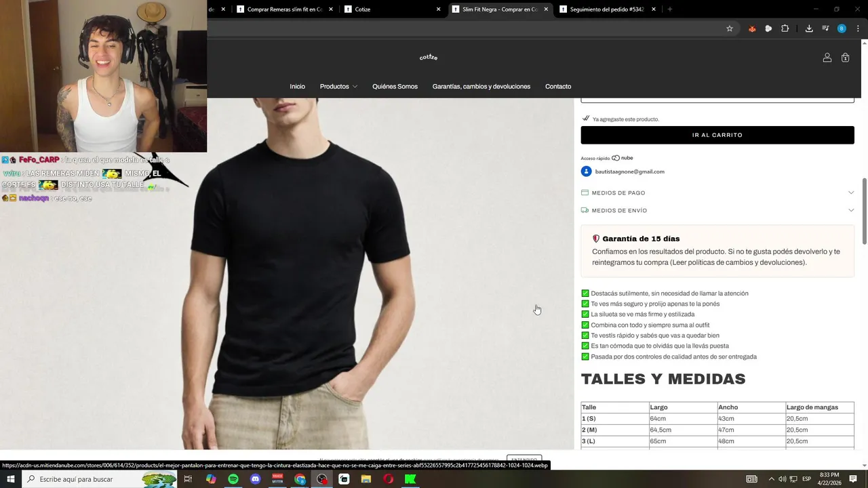Image resolution: width=868 pixels, height=488 pixels.
Task: Click the credit card icon by Medios de pago
Action: point(585,192)
